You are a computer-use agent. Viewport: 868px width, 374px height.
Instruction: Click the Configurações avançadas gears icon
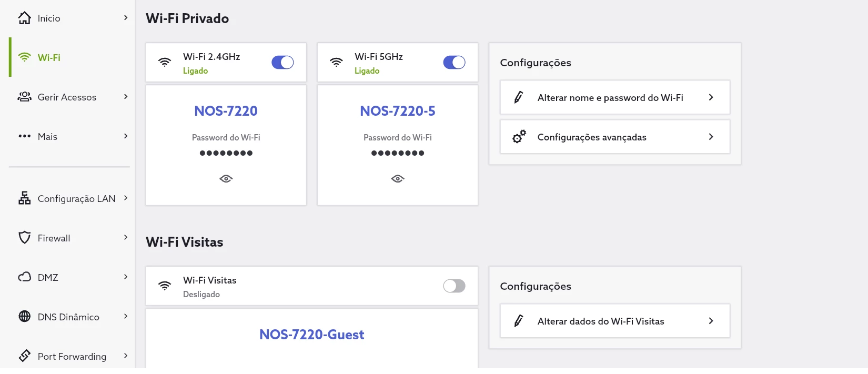pyautogui.click(x=519, y=137)
